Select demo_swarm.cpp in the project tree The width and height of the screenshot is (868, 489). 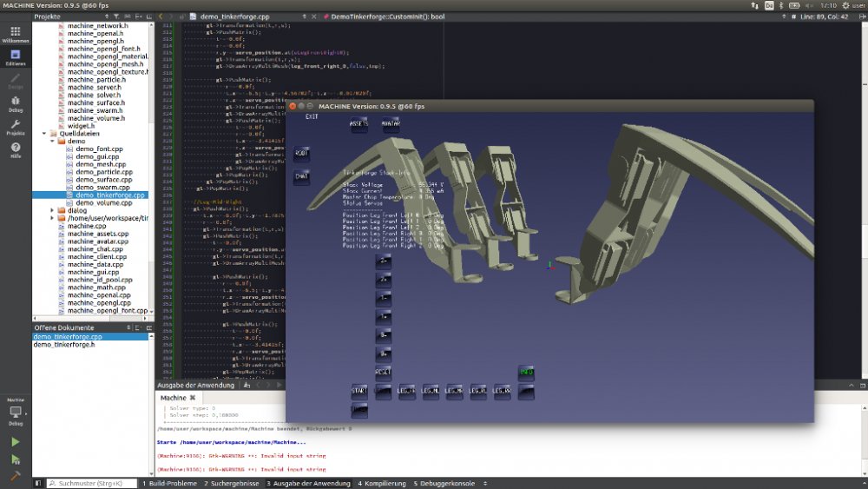[x=102, y=188]
